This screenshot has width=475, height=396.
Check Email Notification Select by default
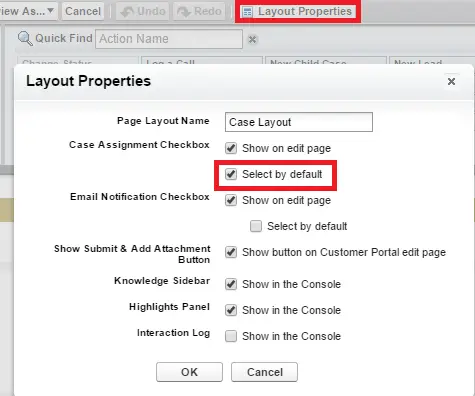pyautogui.click(x=256, y=226)
